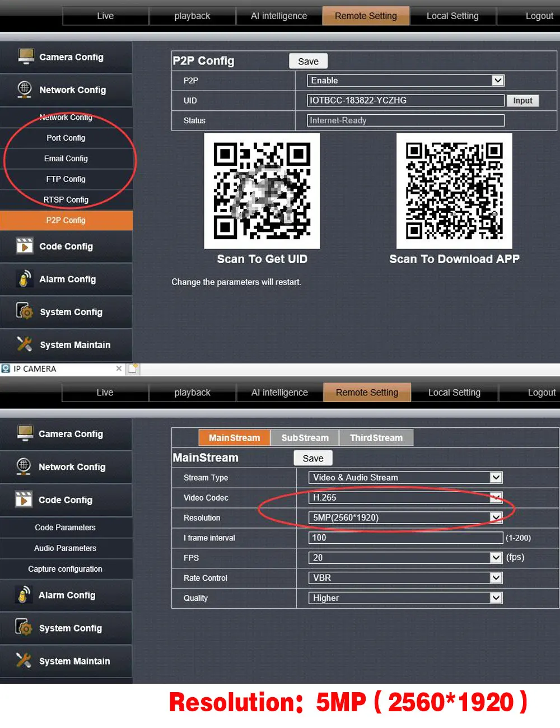Image resolution: width=560 pixels, height=728 pixels.
Task: Click the Scan To Get UID QR code
Action: [x=262, y=191]
